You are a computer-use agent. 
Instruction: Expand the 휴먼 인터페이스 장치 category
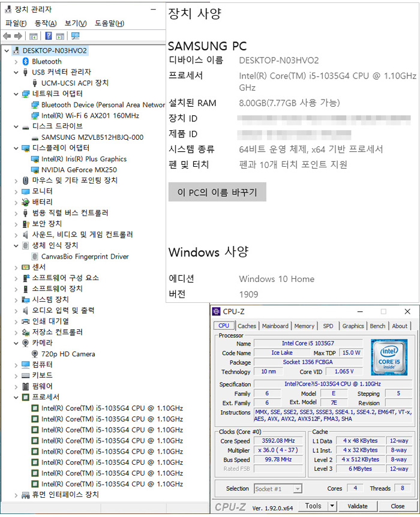click(x=16, y=495)
